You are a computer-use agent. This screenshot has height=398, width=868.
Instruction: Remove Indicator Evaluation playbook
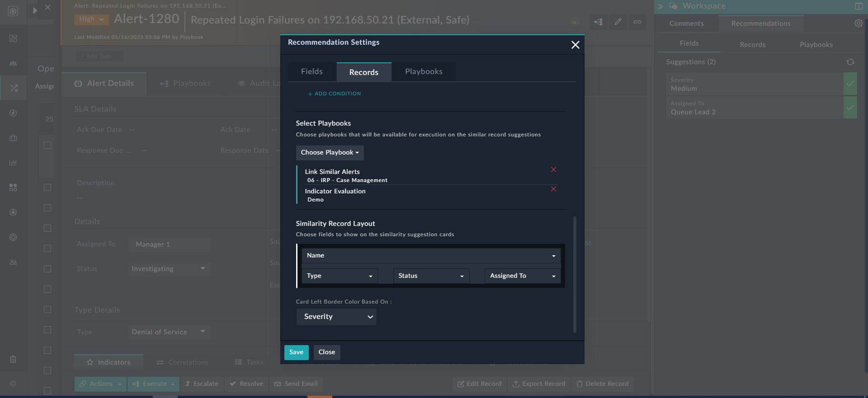click(553, 189)
